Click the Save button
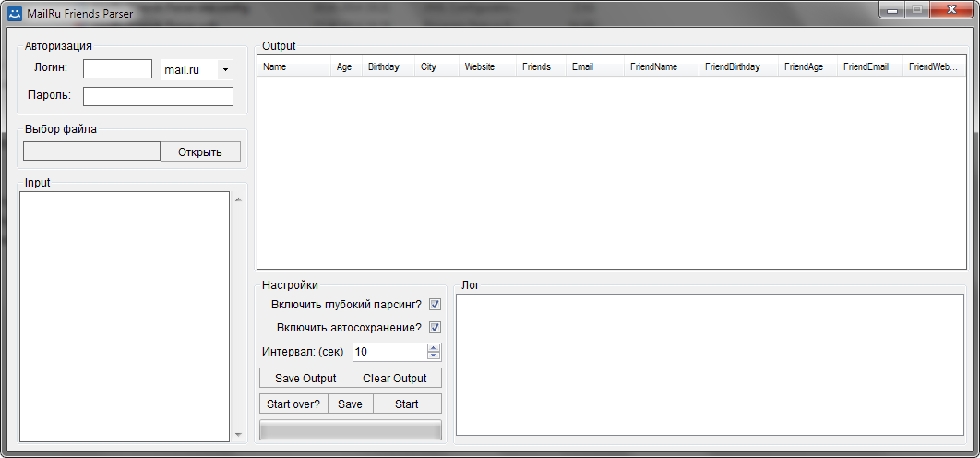Image resolution: width=980 pixels, height=458 pixels. tap(350, 404)
